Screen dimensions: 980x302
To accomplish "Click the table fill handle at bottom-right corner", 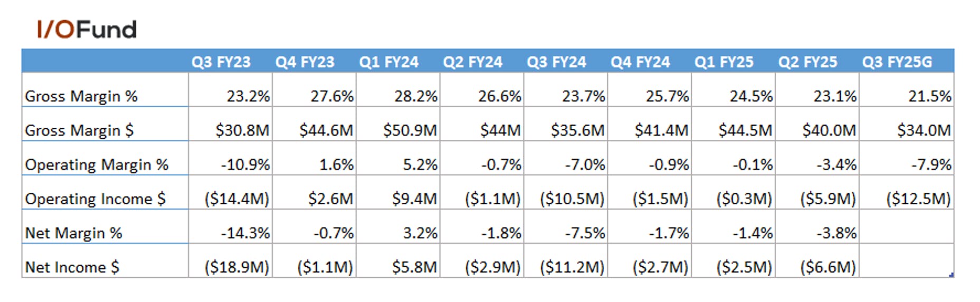I will [951, 275].
